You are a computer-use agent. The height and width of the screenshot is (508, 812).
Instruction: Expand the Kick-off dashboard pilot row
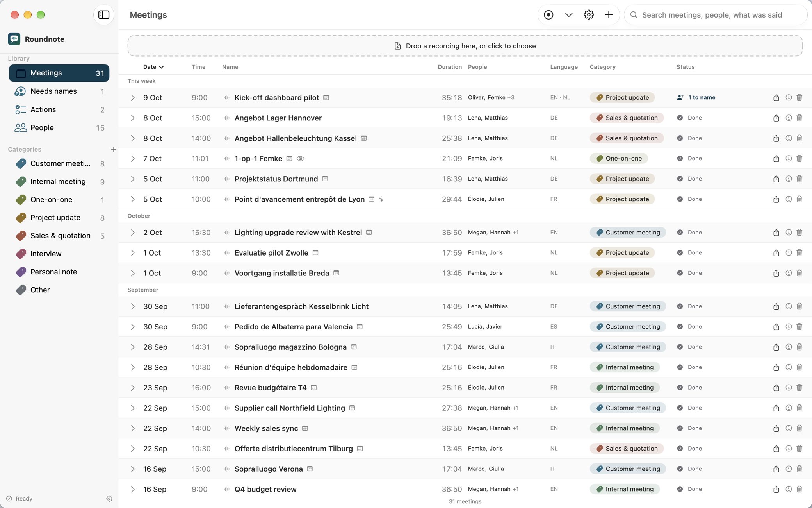pyautogui.click(x=133, y=98)
